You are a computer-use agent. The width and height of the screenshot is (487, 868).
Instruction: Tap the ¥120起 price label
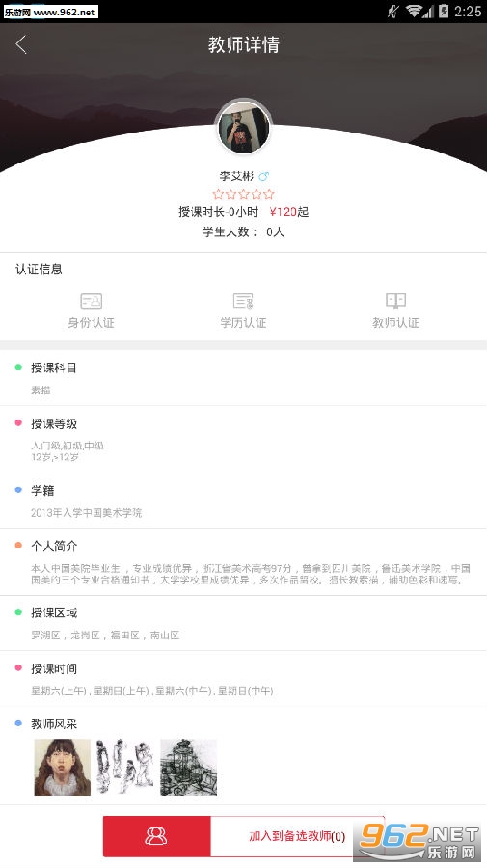[x=289, y=212]
